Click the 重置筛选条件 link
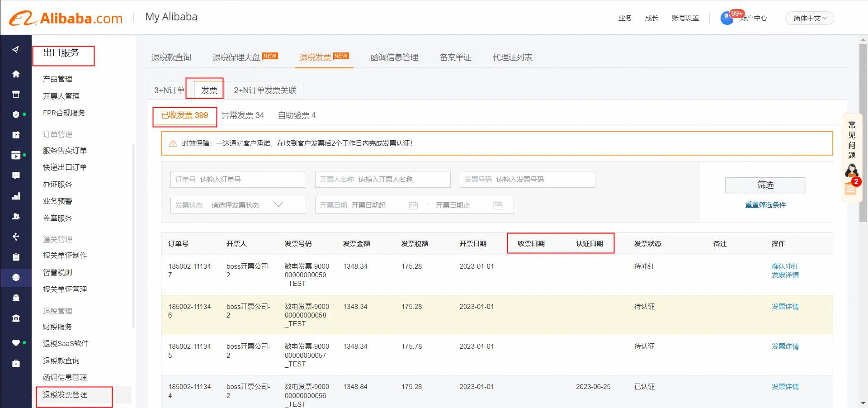This screenshot has height=408, width=868. 765,205
